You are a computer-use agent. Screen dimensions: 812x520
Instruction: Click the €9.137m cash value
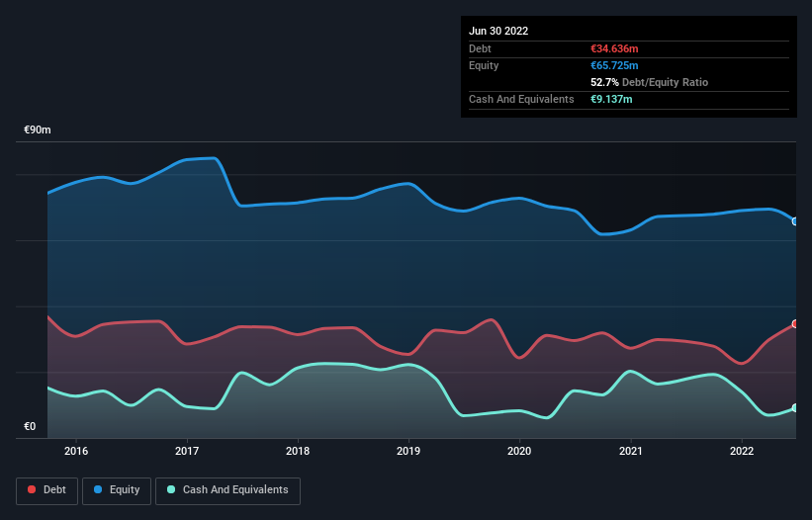[611, 99]
